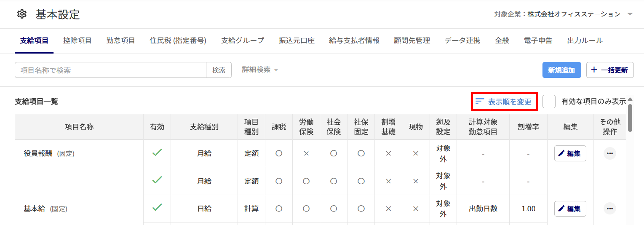644x225 pixels.
Task: Click the 1.00 割増率 value
Action: click(x=528, y=209)
